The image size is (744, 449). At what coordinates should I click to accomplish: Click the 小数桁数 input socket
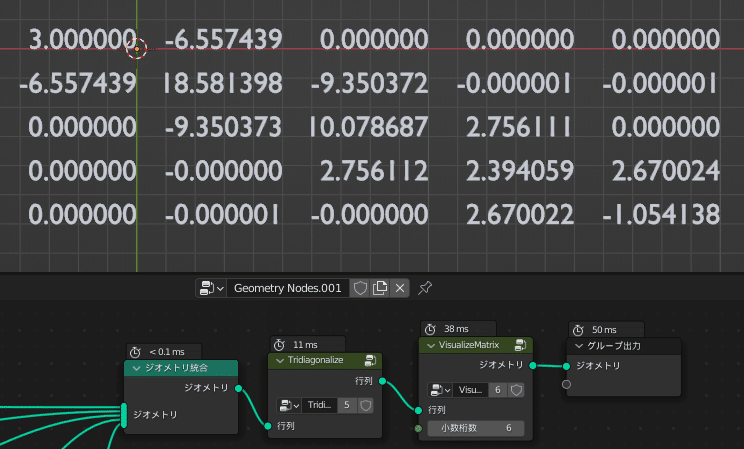tap(418, 428)
